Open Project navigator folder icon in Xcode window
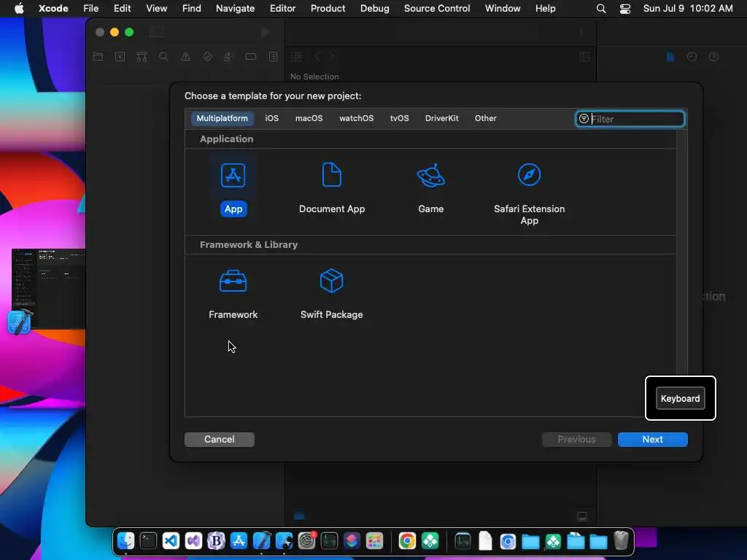747x560 pixels. 98,57
